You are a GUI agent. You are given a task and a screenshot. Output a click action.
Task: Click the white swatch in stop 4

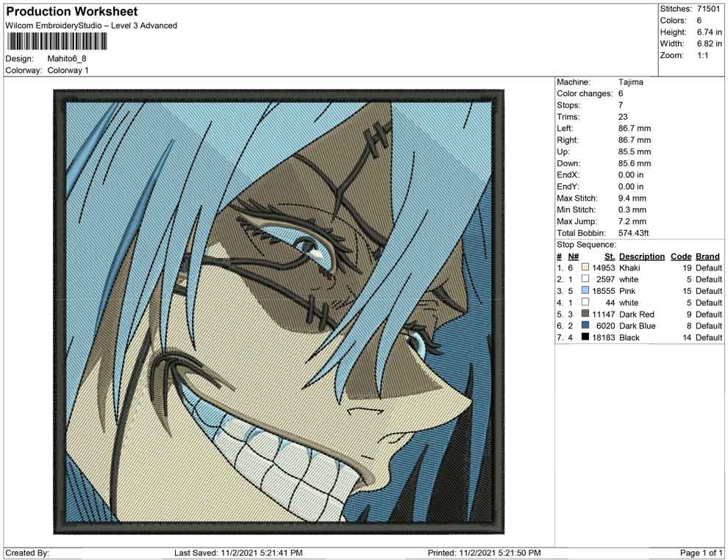(585, 302)
